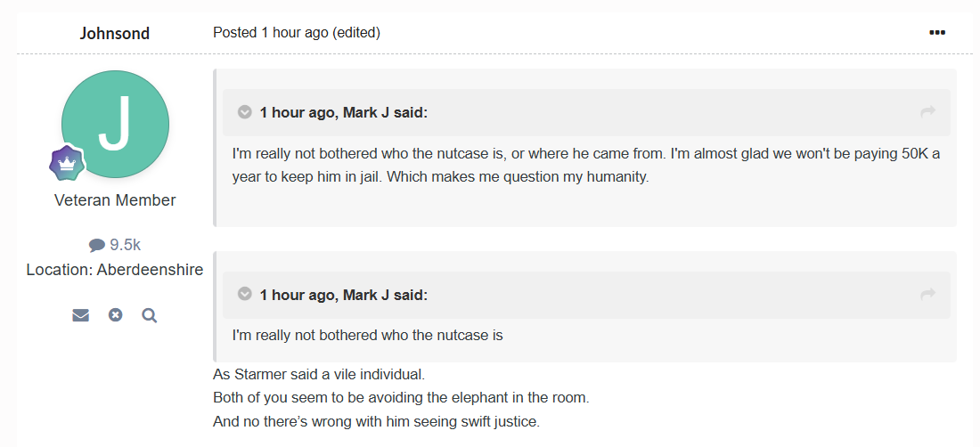Open the Johnsond profile username link

[115, 34]
